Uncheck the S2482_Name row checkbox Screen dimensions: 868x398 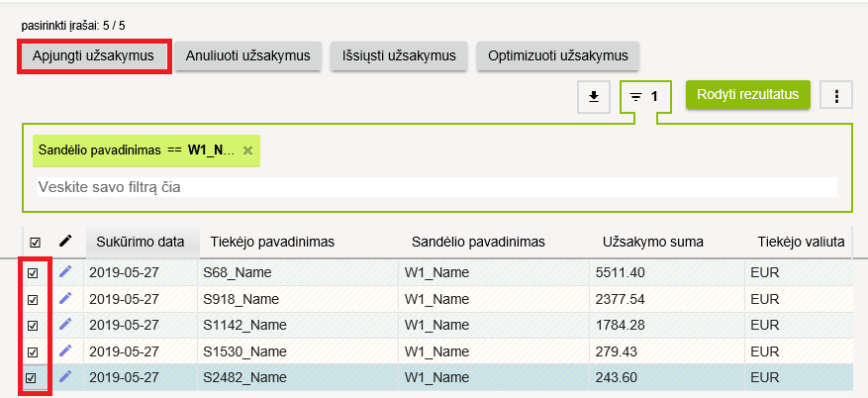(33, 377)
